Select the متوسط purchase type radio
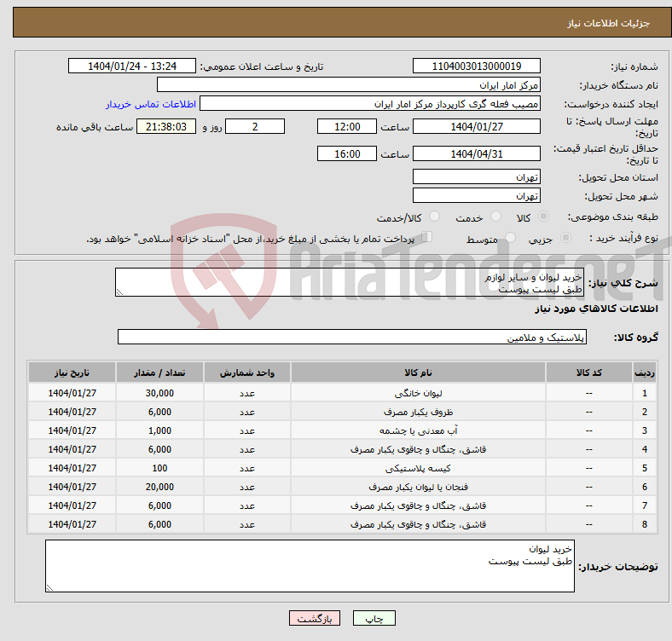Viewport: 672px width, 641px height. point(510,237)
